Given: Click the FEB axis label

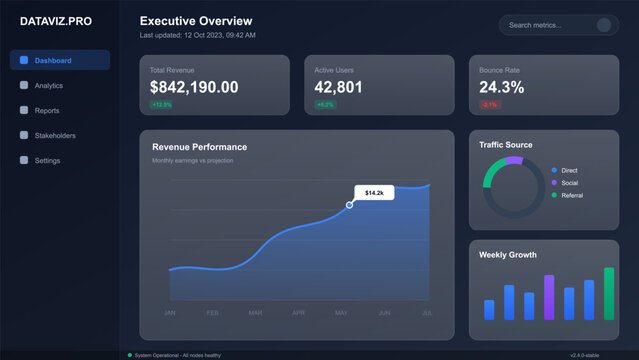Looking at the screenshot, I should tap(212, 313).
